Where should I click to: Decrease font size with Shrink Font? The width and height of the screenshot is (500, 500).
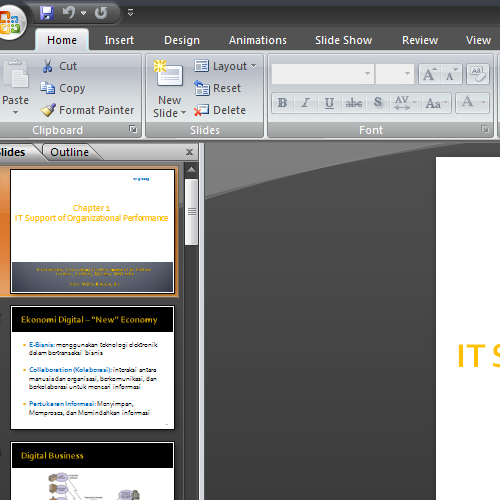[x=451, y=74]
